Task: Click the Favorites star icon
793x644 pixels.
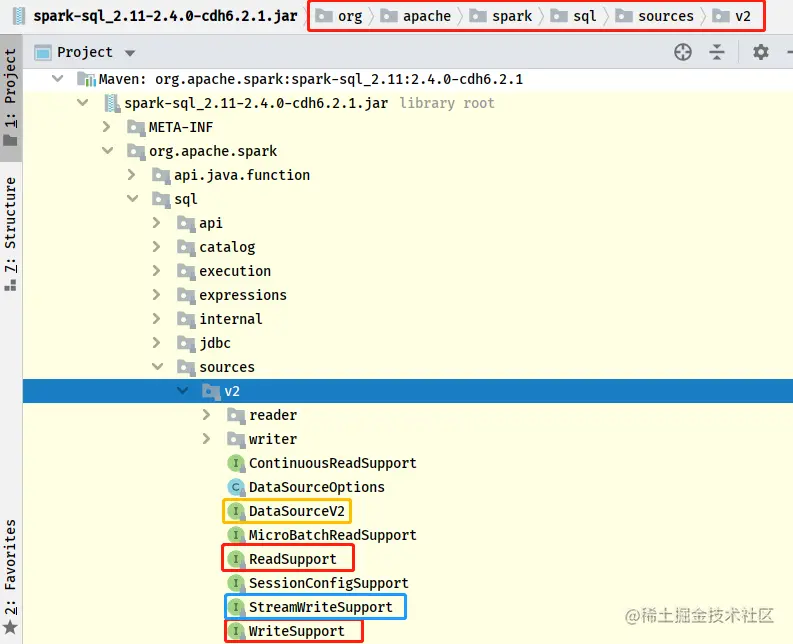Action: tap(10, 628)
